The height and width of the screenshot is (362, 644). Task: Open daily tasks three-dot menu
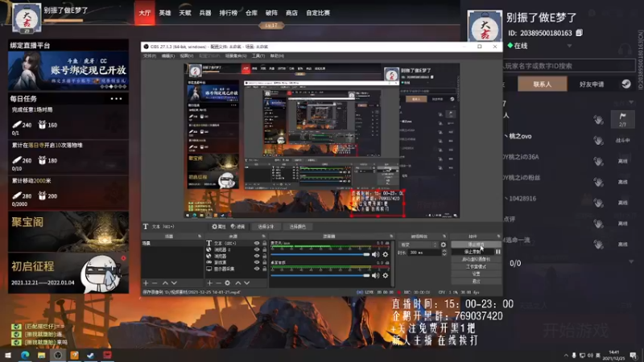[x=116, y=98]
